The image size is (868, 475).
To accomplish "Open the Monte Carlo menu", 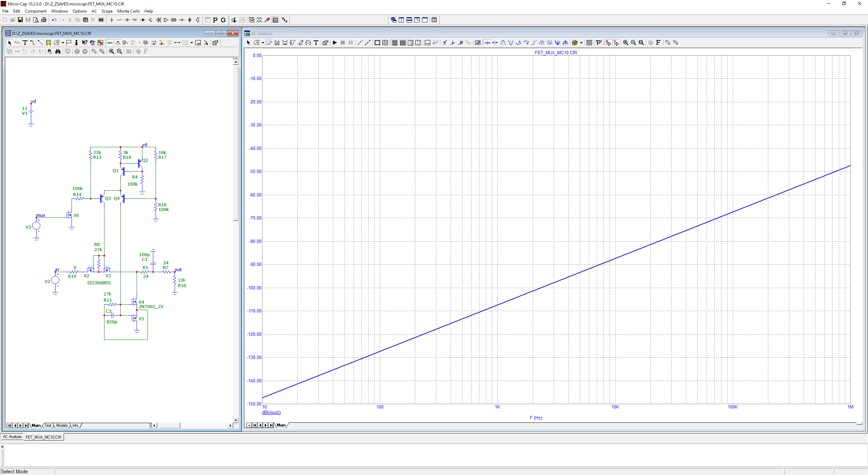I will coord(128,11).
